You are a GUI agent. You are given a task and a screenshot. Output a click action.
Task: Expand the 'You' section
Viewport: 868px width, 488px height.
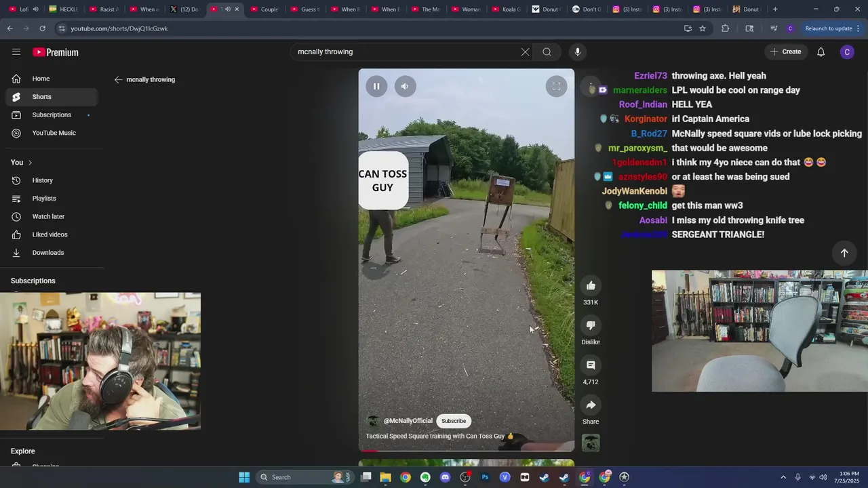tap(22, 162)
